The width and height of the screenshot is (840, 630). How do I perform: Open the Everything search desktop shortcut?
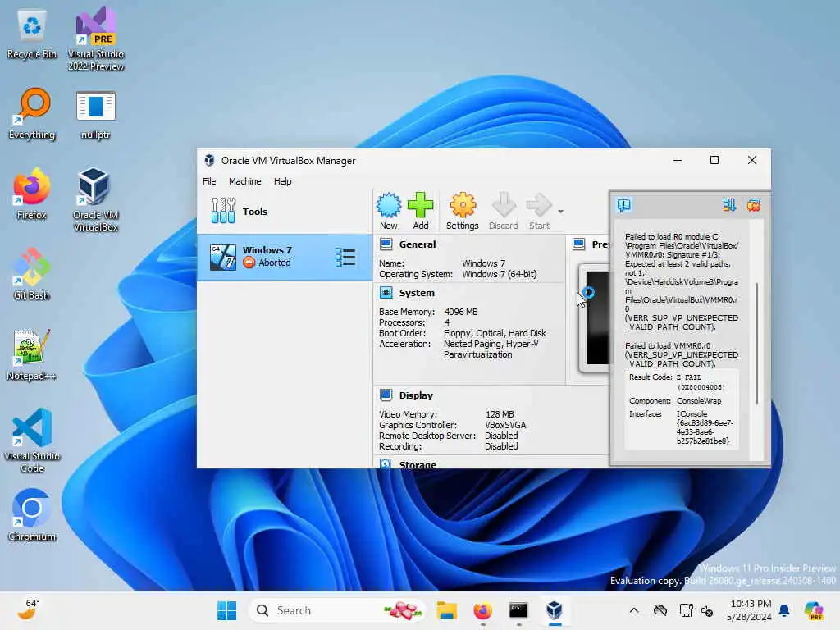[x=32, y=114]
